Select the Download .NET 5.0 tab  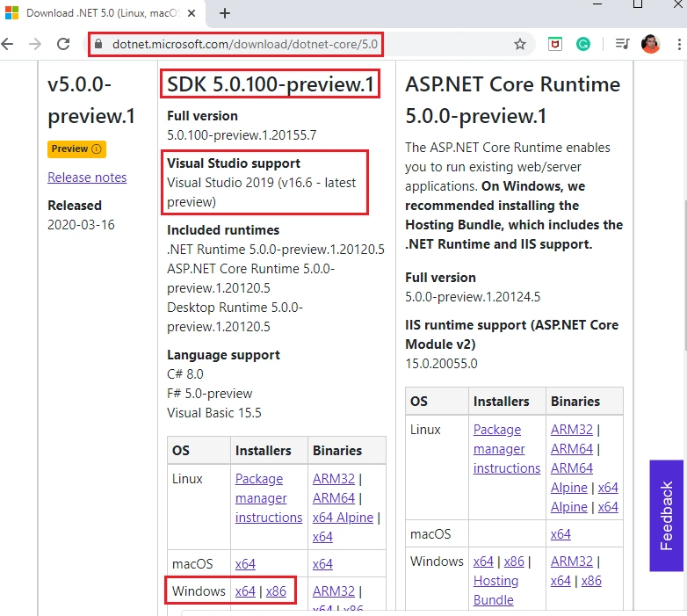coord(103,13)
